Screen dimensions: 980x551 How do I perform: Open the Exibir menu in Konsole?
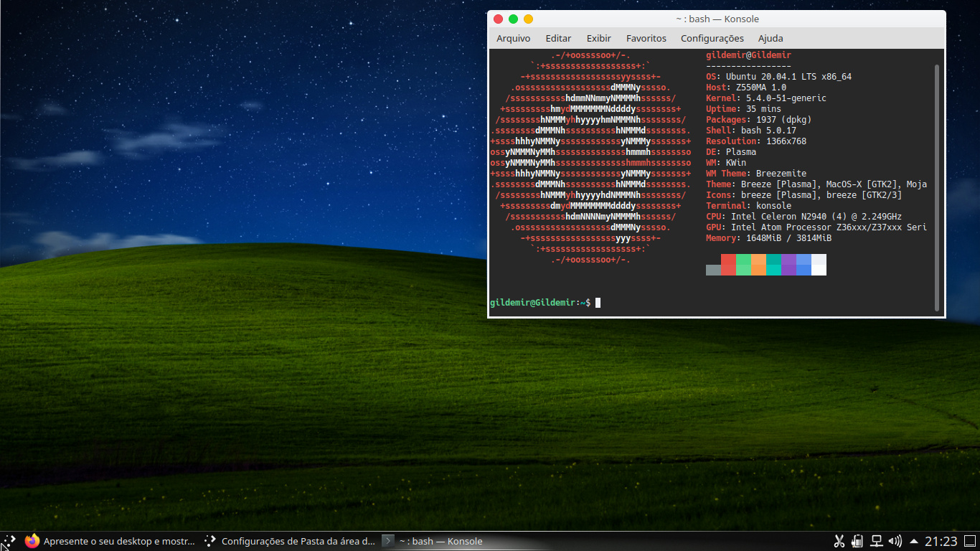click(x=599, y=38)
